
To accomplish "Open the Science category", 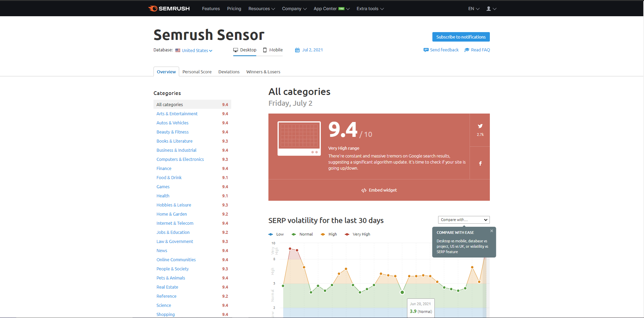I will click(164, 305).
